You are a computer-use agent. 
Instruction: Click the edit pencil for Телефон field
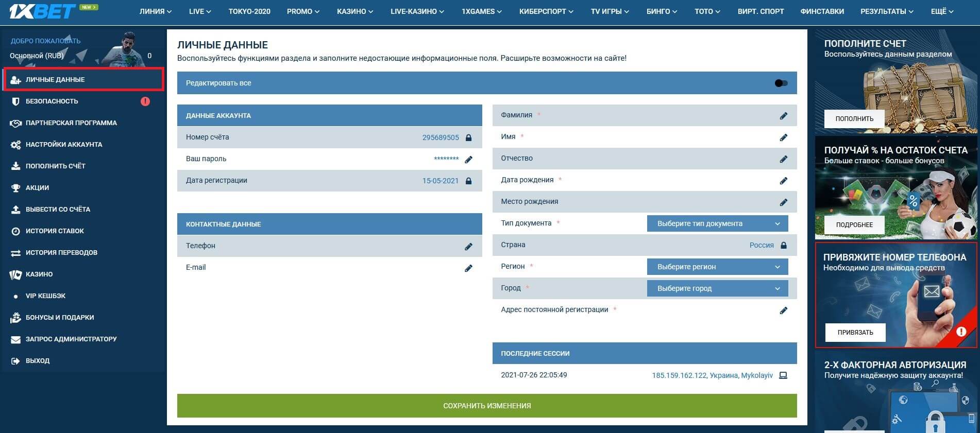pyautogui.click(x=468, y=247)
